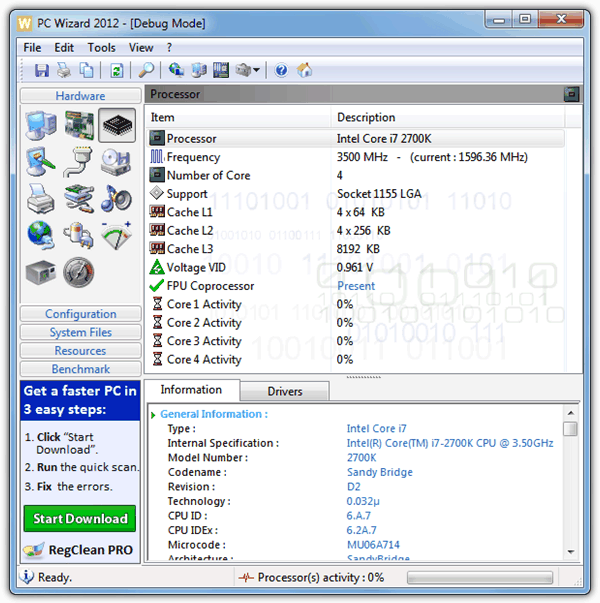Image resolution: width=600 pixels, height=603 pixels.
Task: Select the Mainboard icon
Action: [x=79, y=125]
